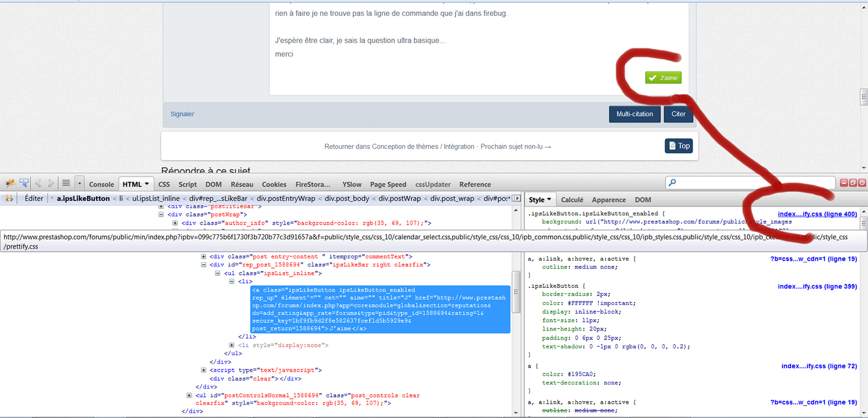Expand the hidden li style="display:none" node

[232, 345]
